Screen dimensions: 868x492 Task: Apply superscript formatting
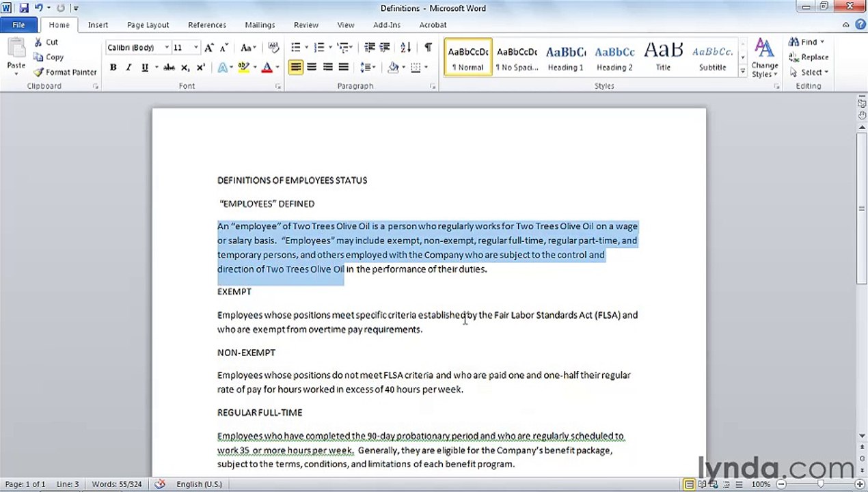click(200, 68)
